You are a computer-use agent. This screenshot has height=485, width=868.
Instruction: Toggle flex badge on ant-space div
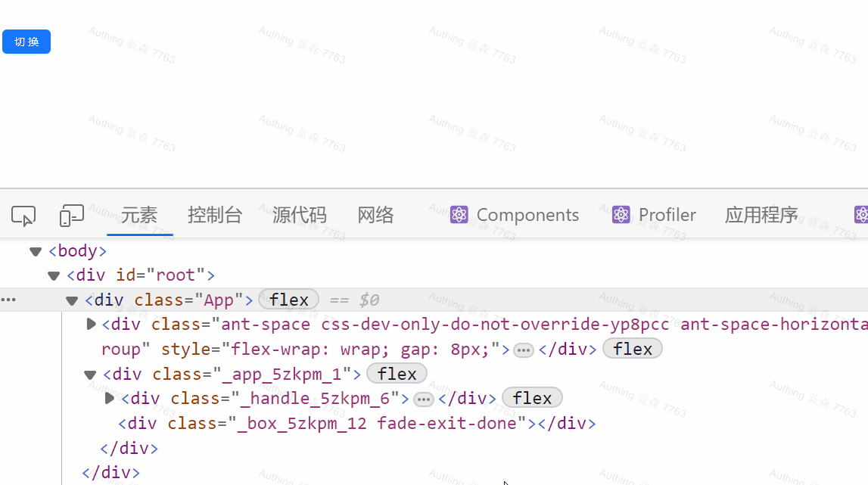click(x=632, y=349)
